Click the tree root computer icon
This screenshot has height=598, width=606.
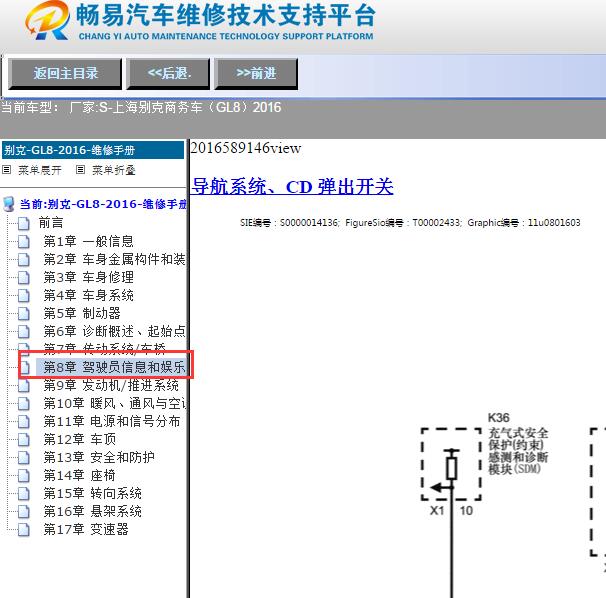(9, 204)
